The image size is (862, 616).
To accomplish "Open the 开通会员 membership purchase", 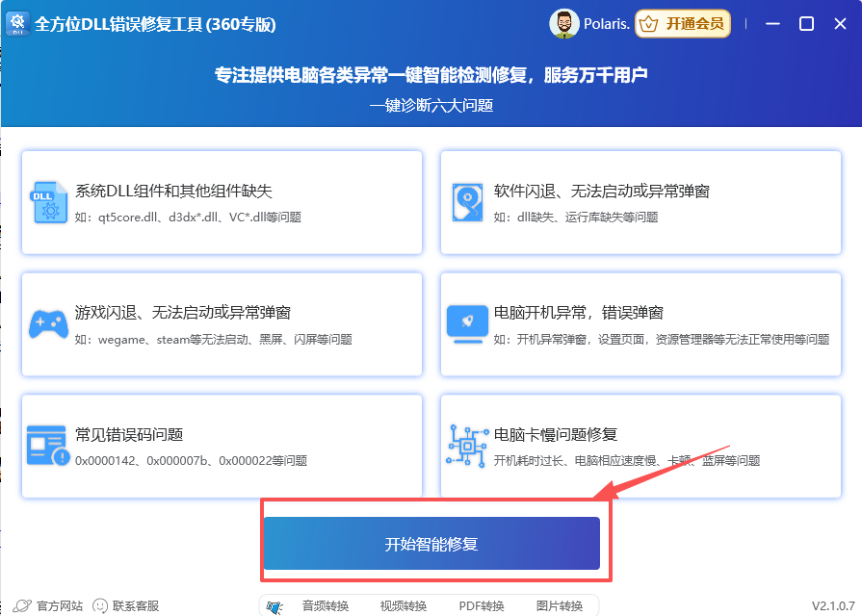I will click(x=684, y=24).
